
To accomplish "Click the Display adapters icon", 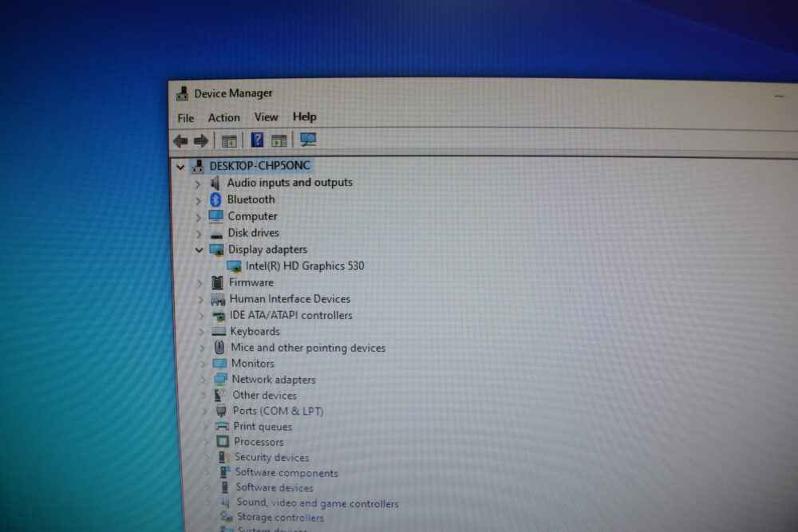I will 217,250.
